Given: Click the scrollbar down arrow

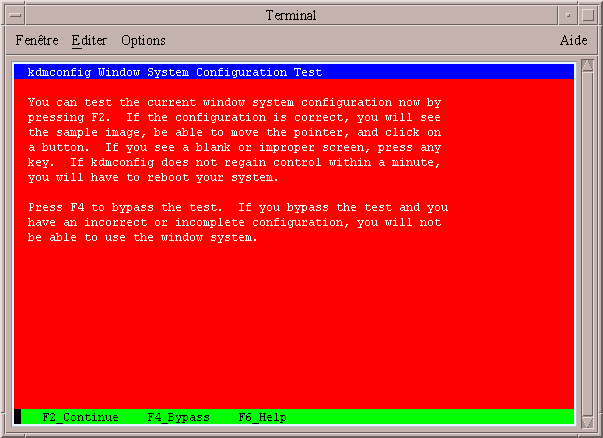Looking at the screenshot, I should click(x=587, y=422).
